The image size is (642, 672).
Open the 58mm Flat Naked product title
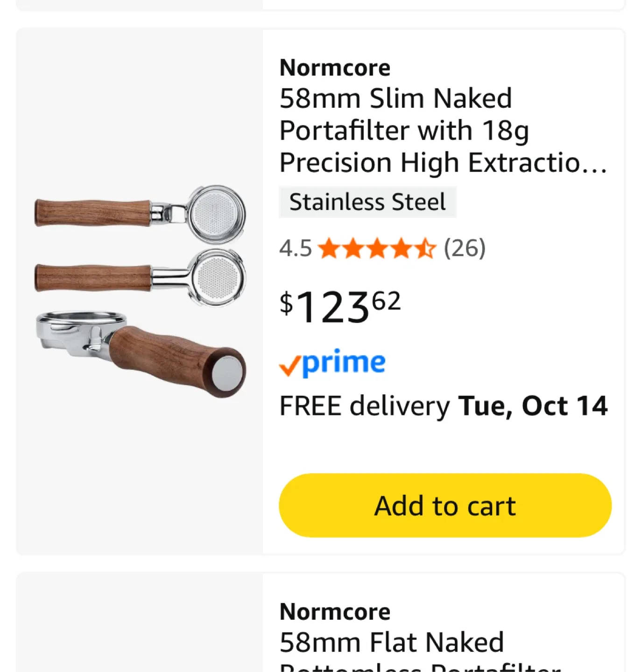pyautogui.click(x=392, y=643)
